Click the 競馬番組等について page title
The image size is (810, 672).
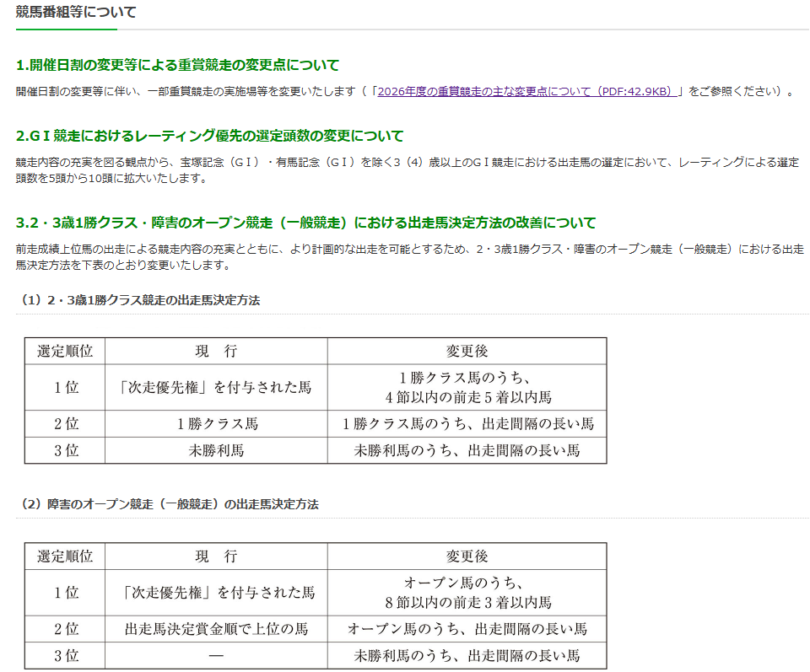pyautogui.click(x=76, y=13)
